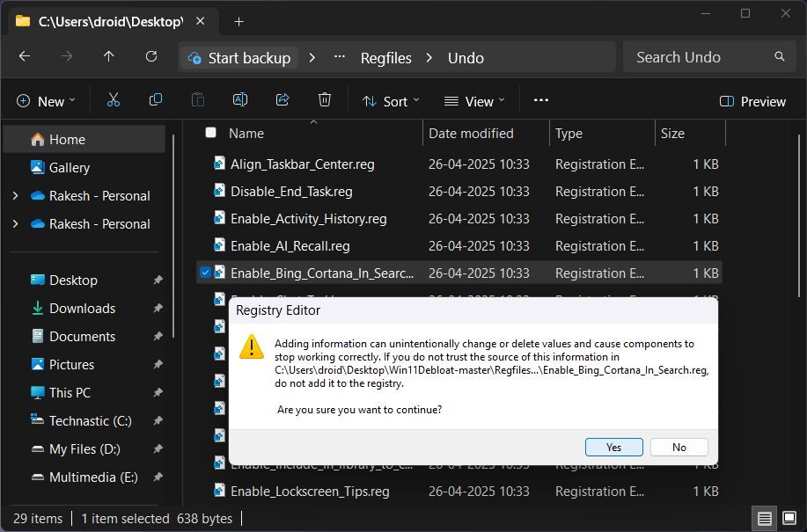Go up one folder with Up arrow
The width and height of the screenshot is (807, 532).
tap(108, 56)
